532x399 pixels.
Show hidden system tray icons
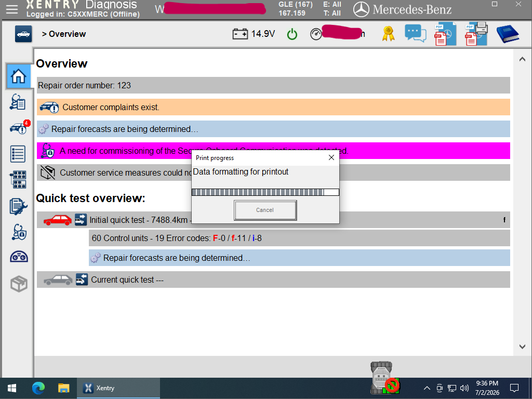click(427, 388)
